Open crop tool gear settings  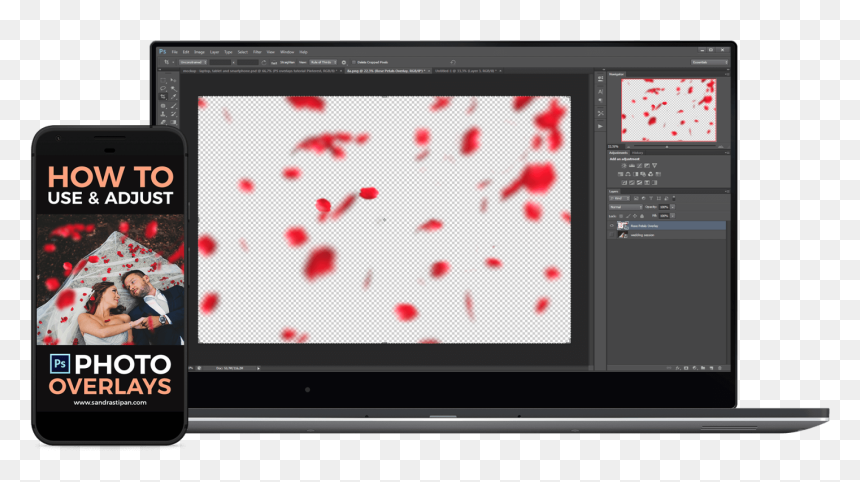[343, 63]
